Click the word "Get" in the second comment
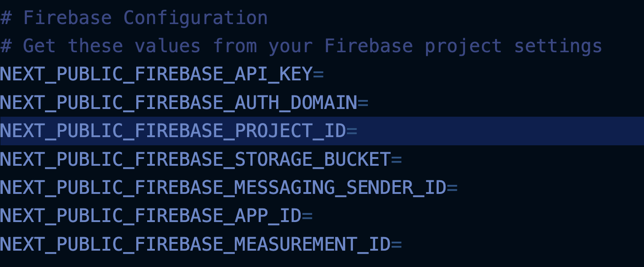Viewport: 644px width, 267px height. point(40,46)
